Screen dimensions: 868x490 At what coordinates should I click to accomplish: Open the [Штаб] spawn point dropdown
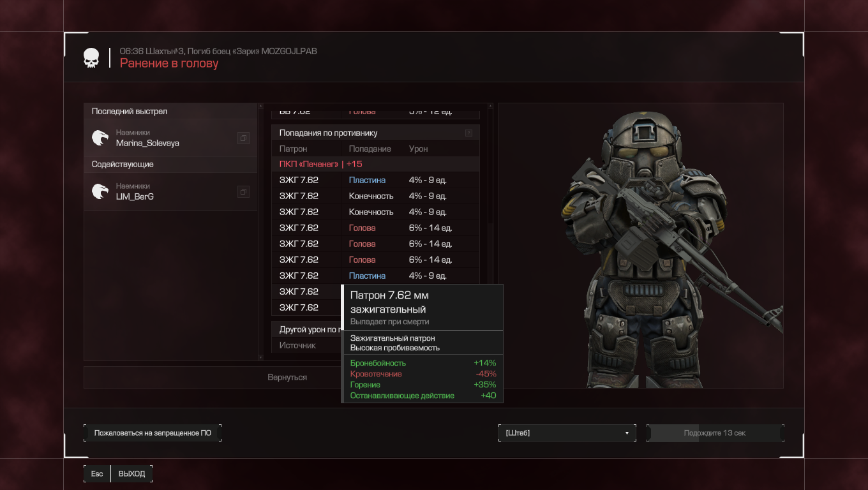(567, 433)
